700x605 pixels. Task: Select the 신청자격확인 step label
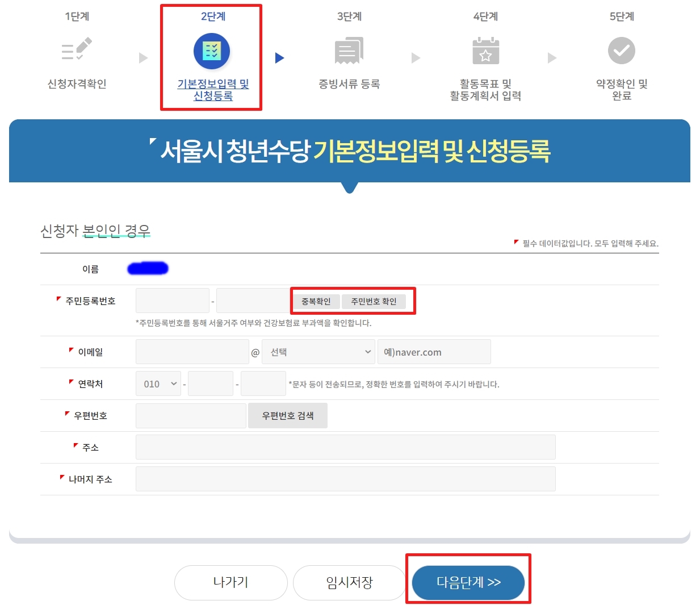[77, 84]
